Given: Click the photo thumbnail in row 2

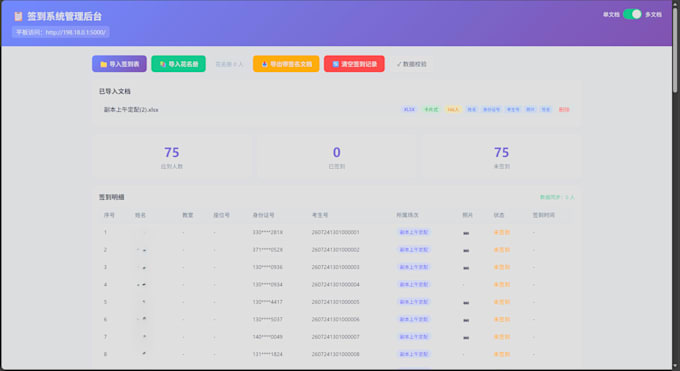Looking at the screenshot, I should (466, 250).
